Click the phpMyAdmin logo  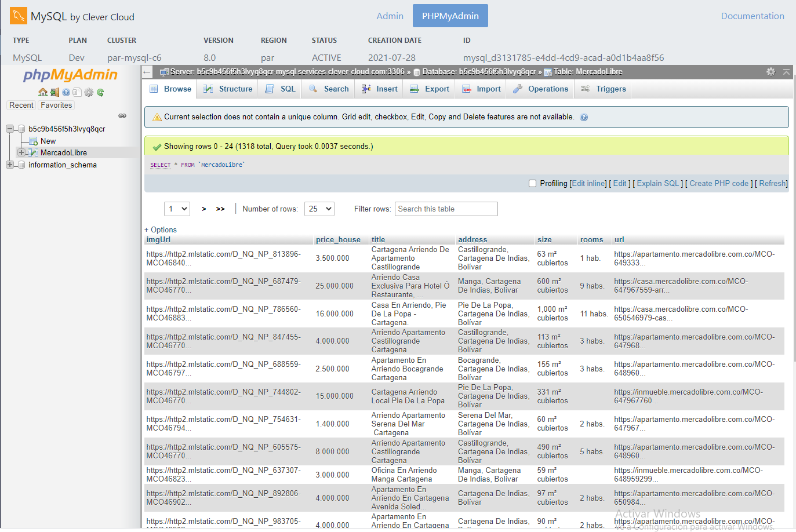pos(70,75)
